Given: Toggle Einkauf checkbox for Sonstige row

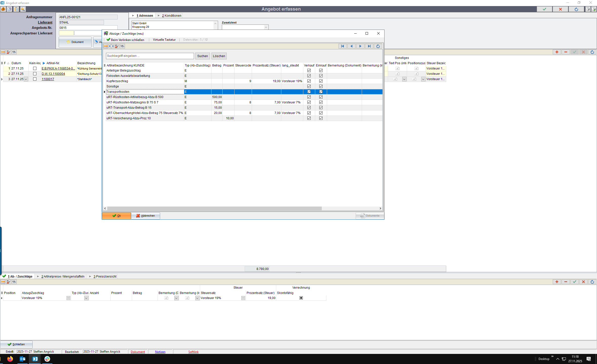Looking at the screenshot, I should coord(321,86).
